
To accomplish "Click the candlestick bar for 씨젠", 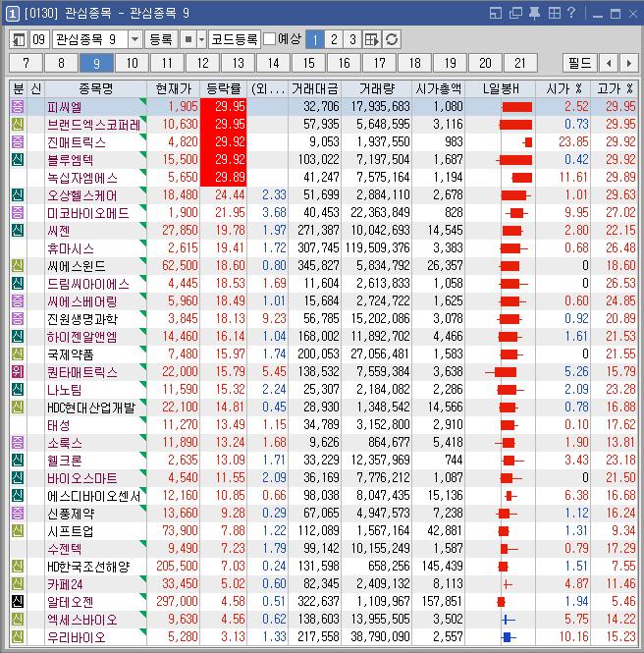I will click(511, 231).
